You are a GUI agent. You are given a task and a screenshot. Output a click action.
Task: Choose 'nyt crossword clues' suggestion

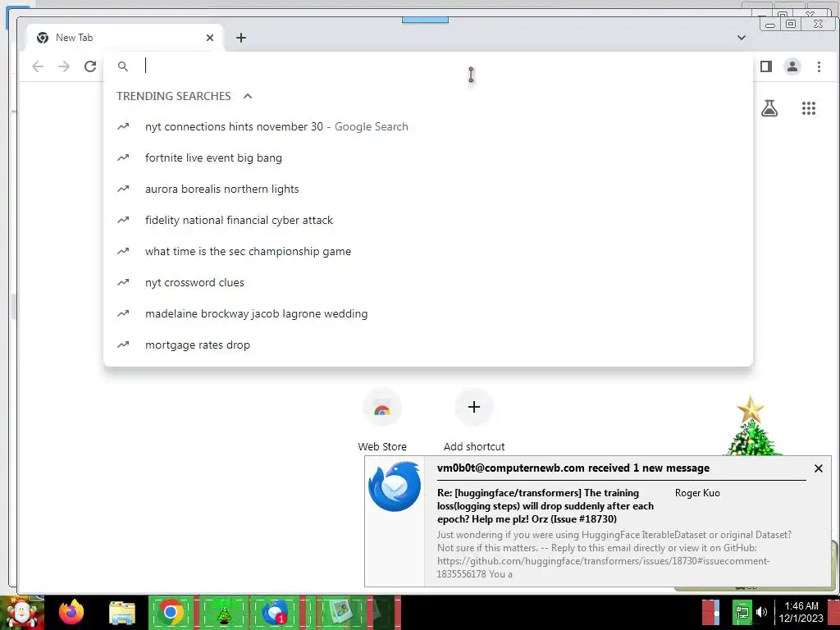point(427,282)
